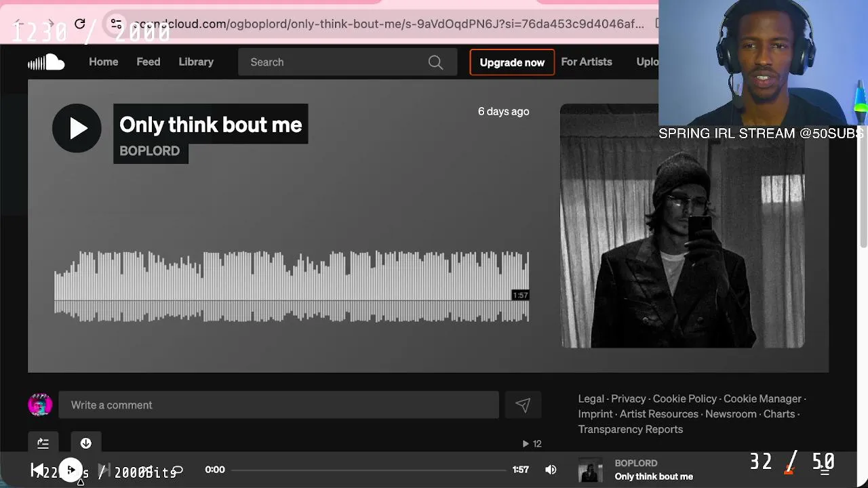The image size is (868, 488).
Task: Click the send comment paper-plane icon
Action: point(522,405)
